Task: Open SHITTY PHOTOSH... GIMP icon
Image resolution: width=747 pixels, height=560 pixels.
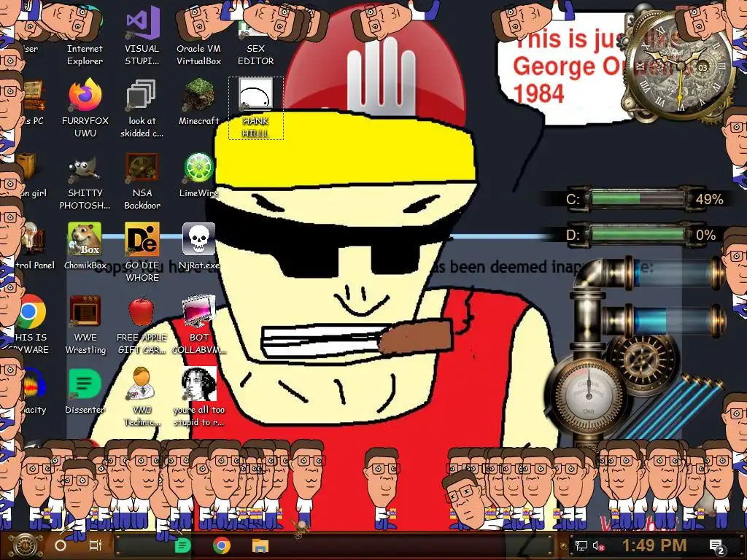Action: click(85, 182)
